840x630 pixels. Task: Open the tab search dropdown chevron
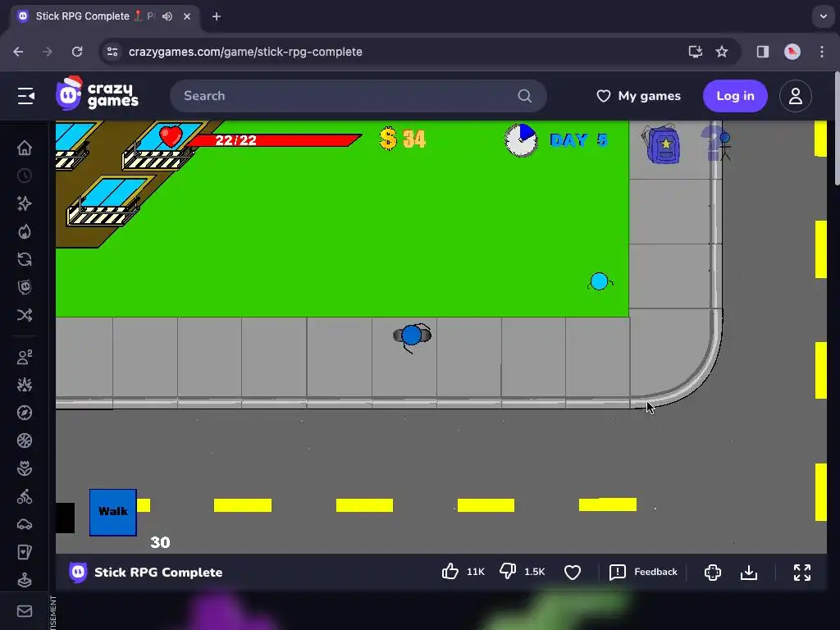(x=824, y=16)
